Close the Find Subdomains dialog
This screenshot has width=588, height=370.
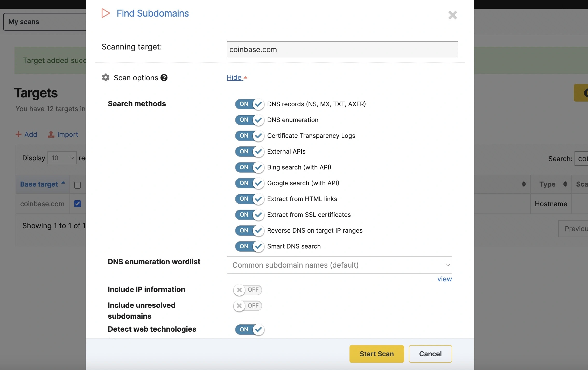452,15
